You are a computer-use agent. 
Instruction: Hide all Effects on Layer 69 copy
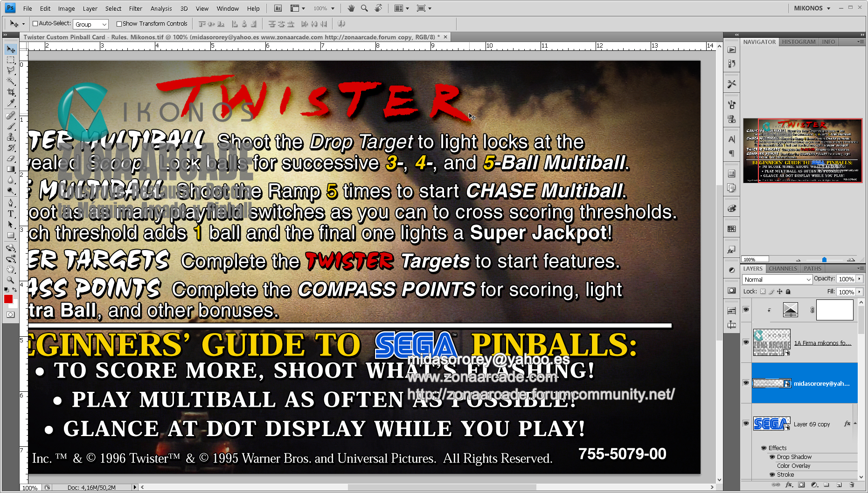[764, 448]
